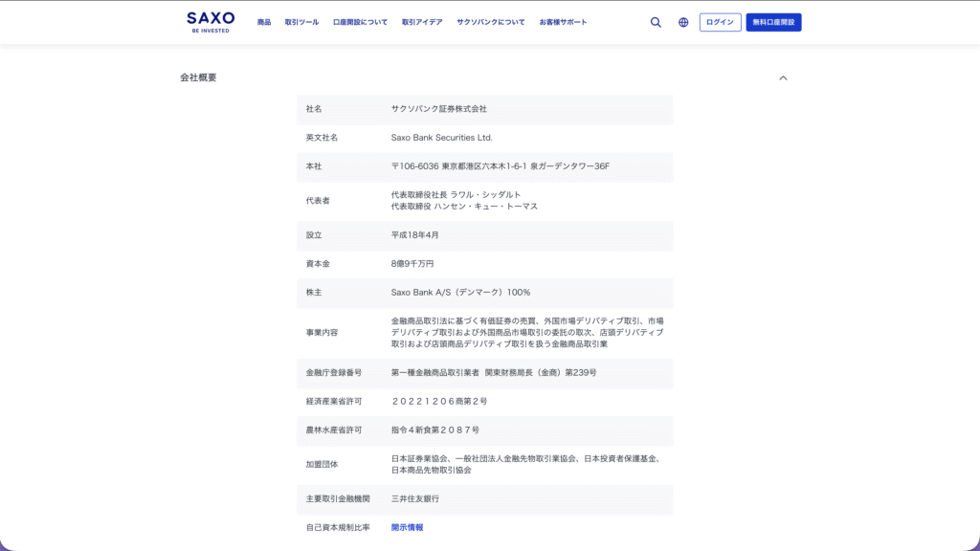This screenshot has height=551, width=980.
Task: Click the 資本金 row label
Action: click(318, 264)
